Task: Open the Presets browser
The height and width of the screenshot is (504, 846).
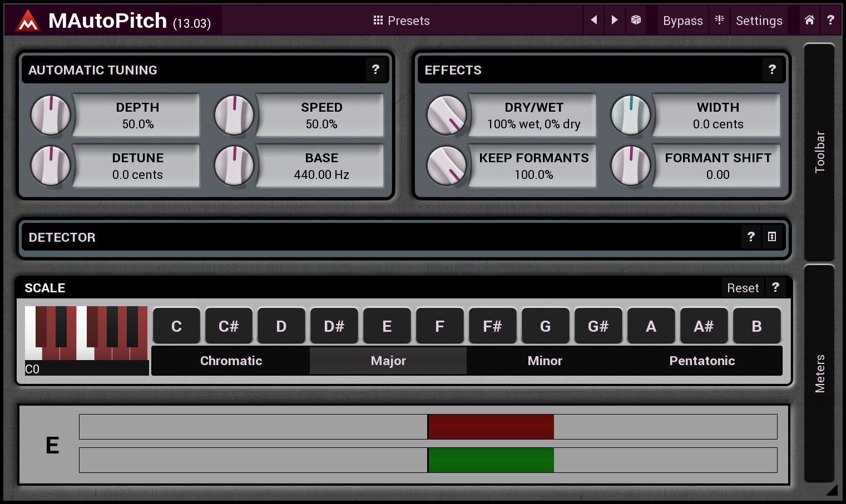Action: pos(401,21)
